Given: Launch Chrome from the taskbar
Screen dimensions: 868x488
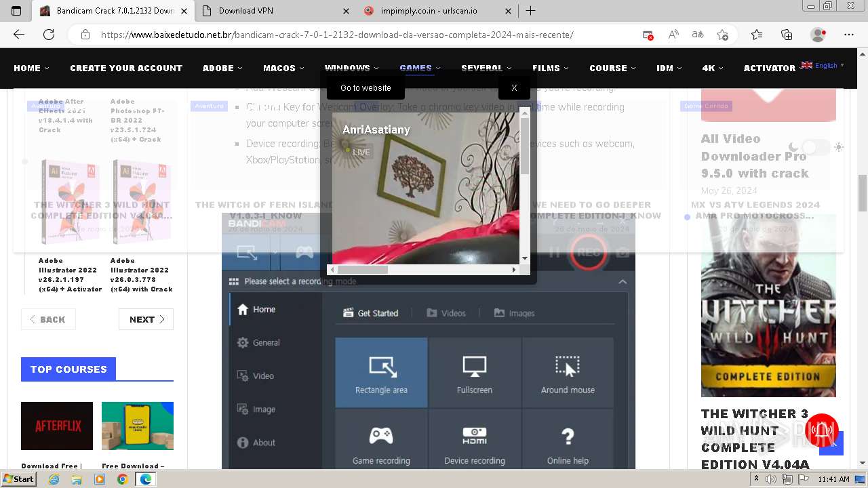Looking at the screenshot, I should click(122, 479).
